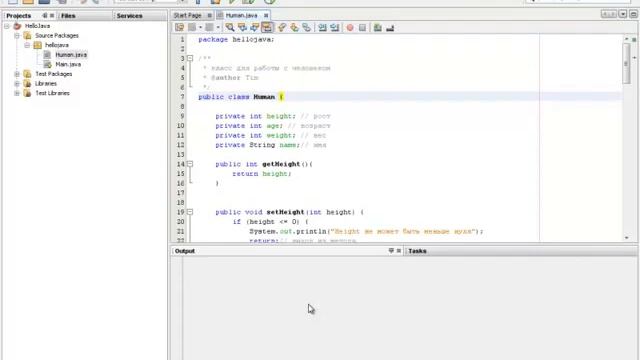Click the hellojava package icon

coord(38,45)
